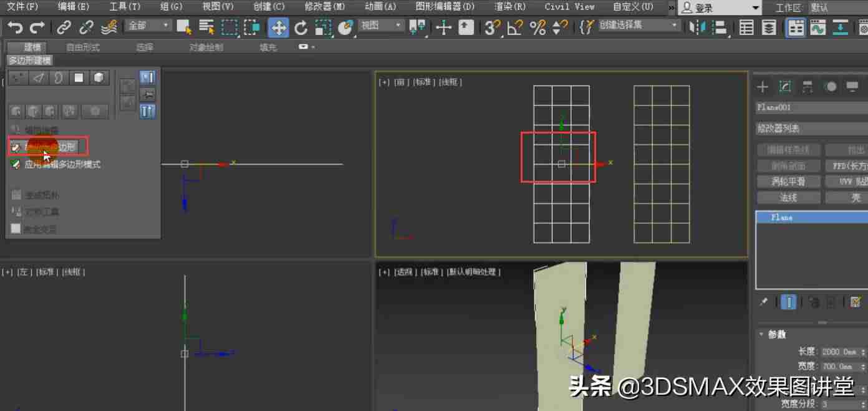The height and width of the screenshot is (411, 868).
Task: Expand the hidden menus chevron
Action: [x=672, y=7]
